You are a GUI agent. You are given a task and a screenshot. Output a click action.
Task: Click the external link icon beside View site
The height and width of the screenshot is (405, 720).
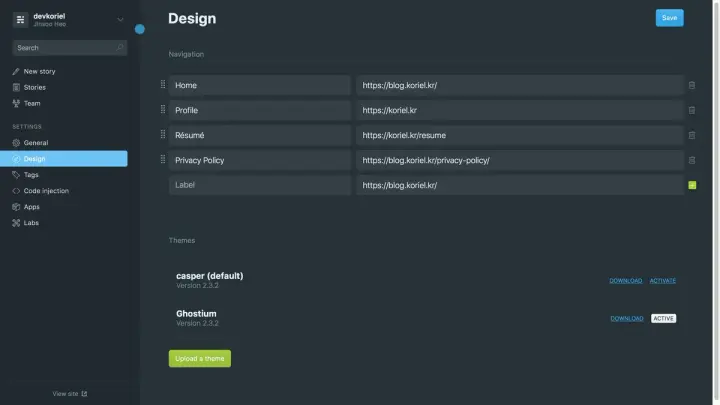click(84, 394)
